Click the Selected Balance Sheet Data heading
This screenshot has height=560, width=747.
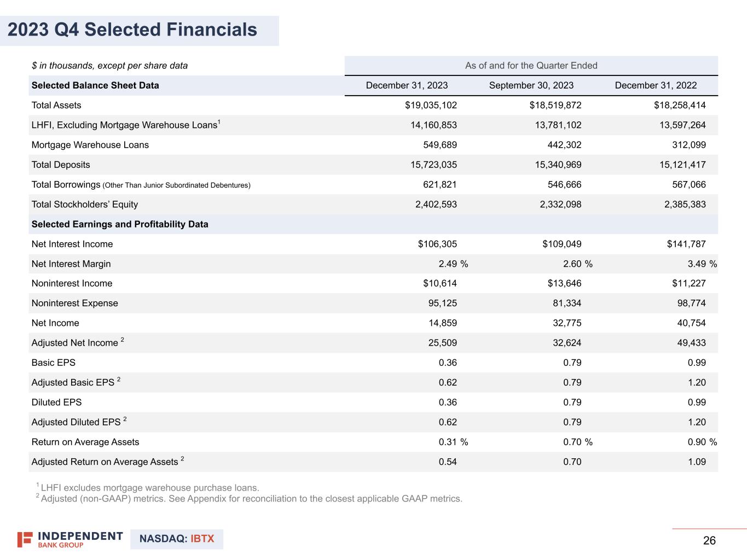[x=95, y=85]
